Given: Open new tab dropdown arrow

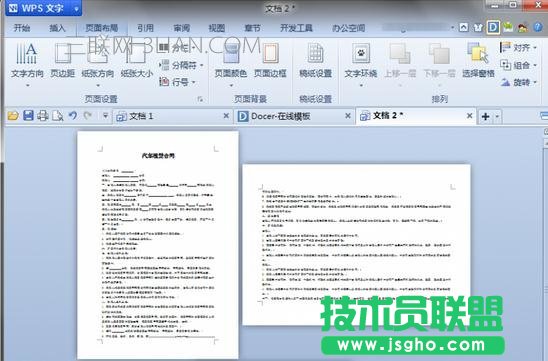Looking at the screenshot, I should point(497,116).
